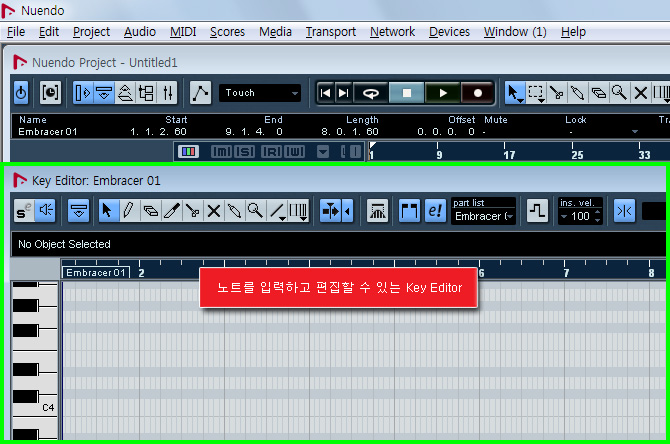Select Split scissors tool in Key Editor
The image size is (670, 444).
pyautogui.click(x=192, y=211)
